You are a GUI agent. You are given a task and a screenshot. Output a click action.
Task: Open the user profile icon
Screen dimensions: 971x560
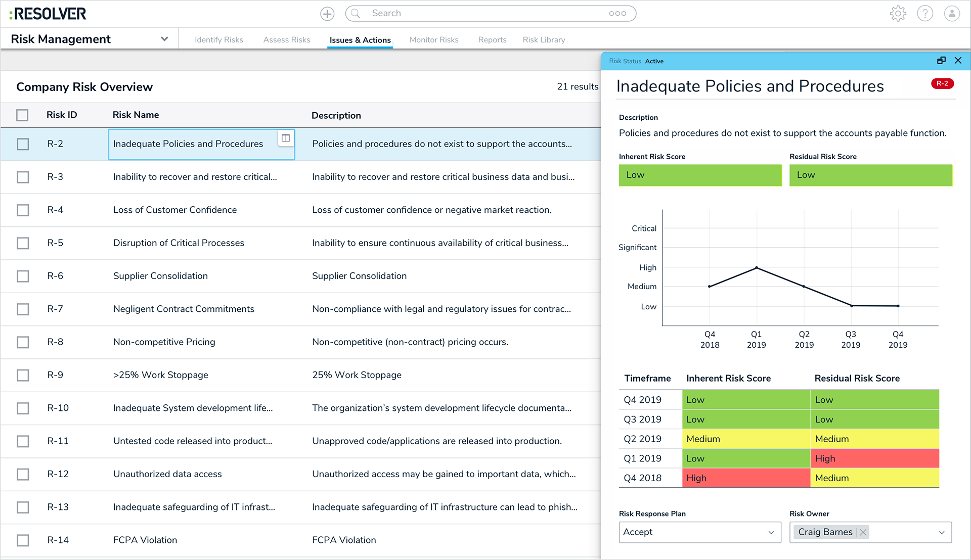(x=952, y=14)
